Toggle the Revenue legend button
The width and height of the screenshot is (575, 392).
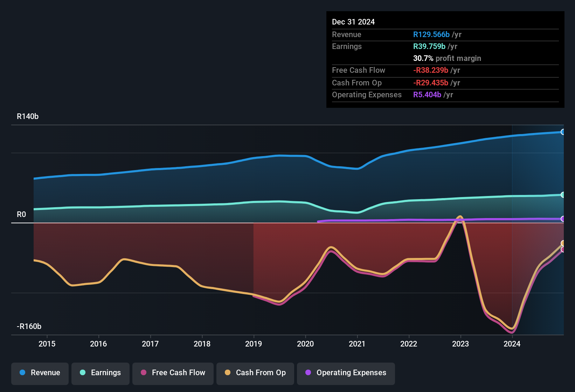pos(40,373)
